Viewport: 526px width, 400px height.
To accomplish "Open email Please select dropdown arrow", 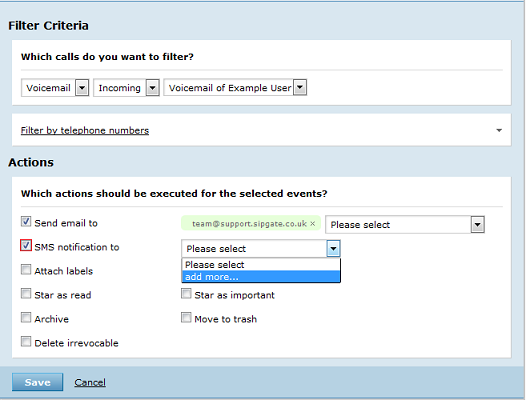I will 478,224.
